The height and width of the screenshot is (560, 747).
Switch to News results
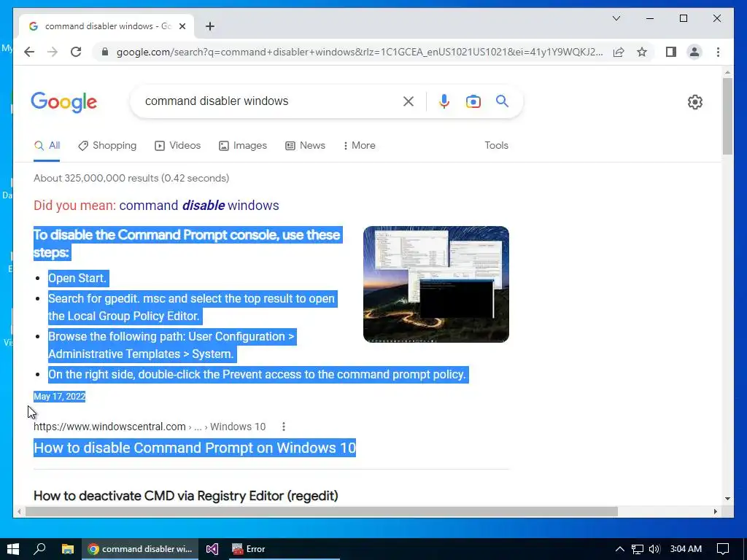(x=305, y=146)
